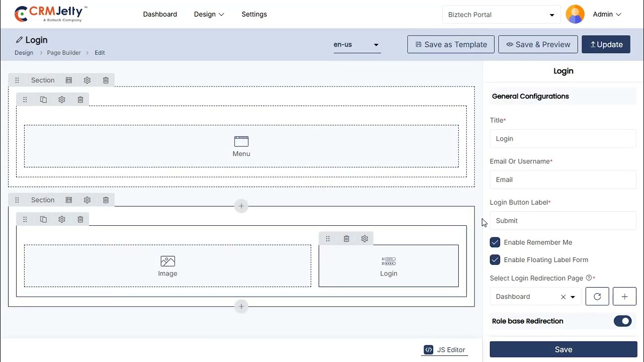Uncheck Enable Remember Me
This screenshot has height=362, width=644.
click(x=495, y=242)
